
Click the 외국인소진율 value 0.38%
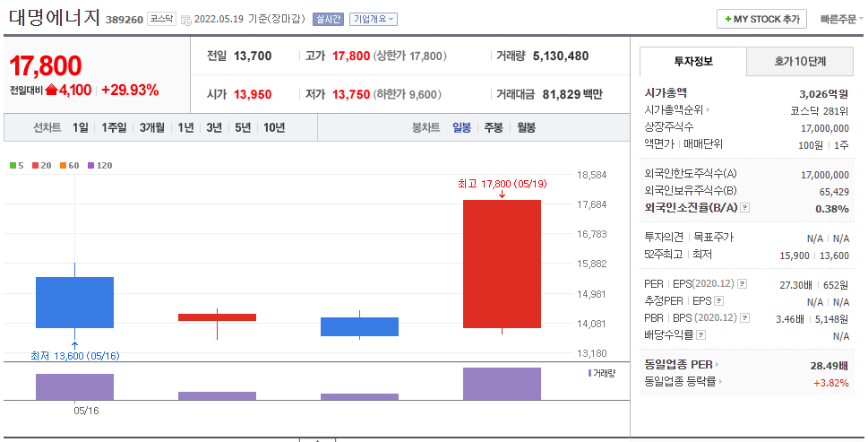pos(832,209)
